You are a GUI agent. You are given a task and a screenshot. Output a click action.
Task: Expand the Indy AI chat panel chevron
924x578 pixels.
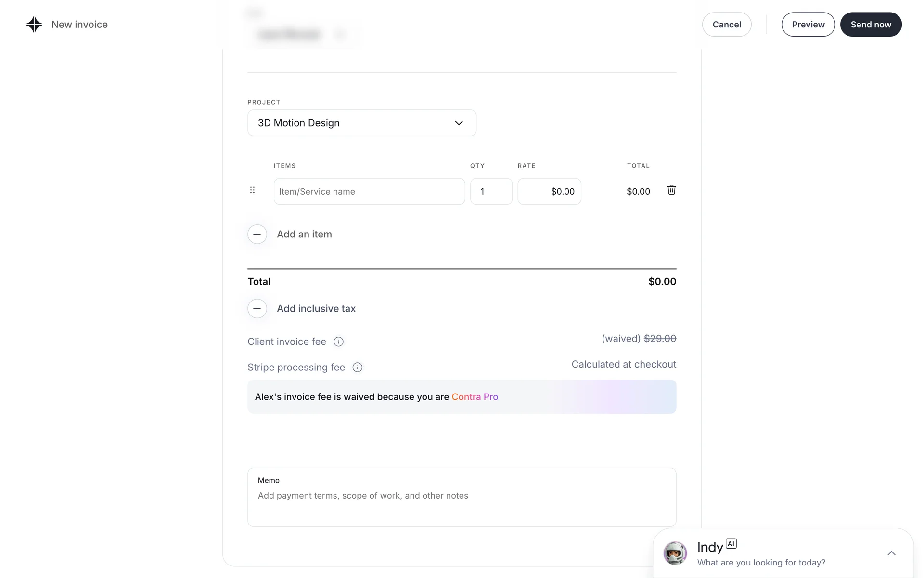pos(891,553)
